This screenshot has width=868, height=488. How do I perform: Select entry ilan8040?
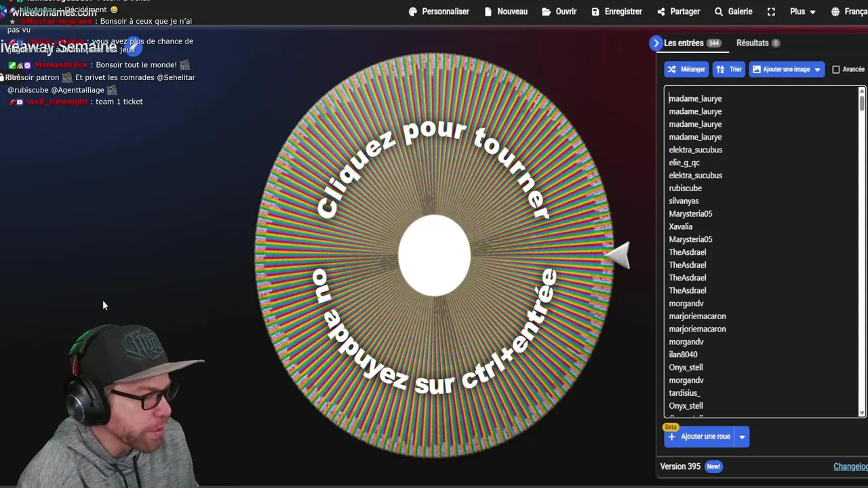point(683,354)
